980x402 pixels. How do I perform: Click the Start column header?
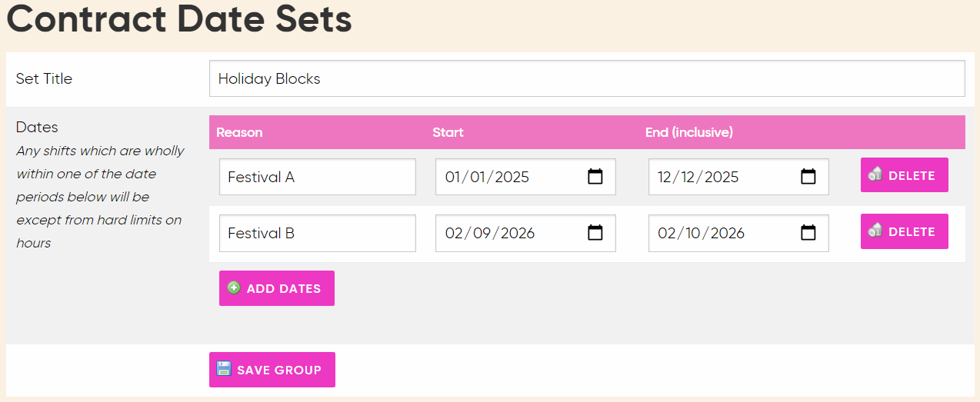click(x=448, y=132)
